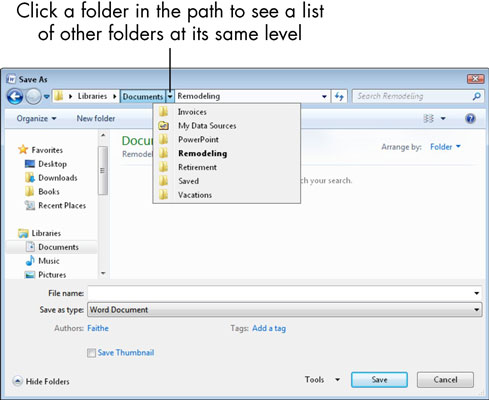Click the folder icon in address bar
Image resolution: width=489 pixels, height=400 pixels.
(x=59, y=96)
